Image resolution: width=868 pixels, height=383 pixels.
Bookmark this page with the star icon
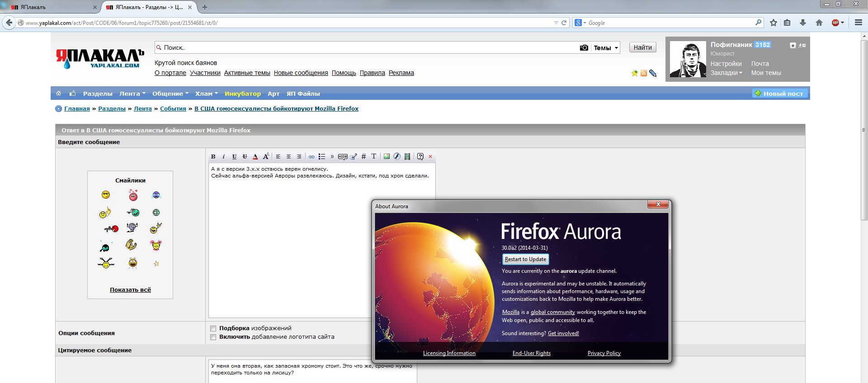tap(774, 23)
